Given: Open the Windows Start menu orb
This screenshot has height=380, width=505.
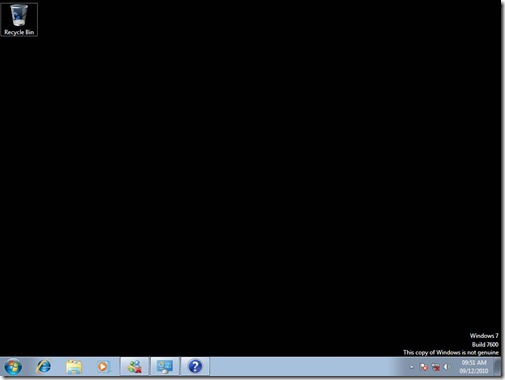Looking at the screenshot, I should (x=13, y=367).
